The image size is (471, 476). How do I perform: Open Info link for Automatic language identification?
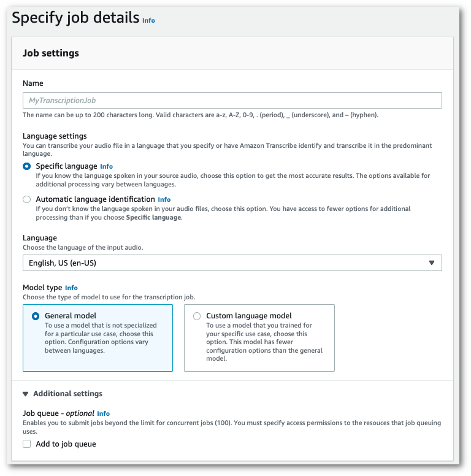pyautogui.click(x=164, y=199)
